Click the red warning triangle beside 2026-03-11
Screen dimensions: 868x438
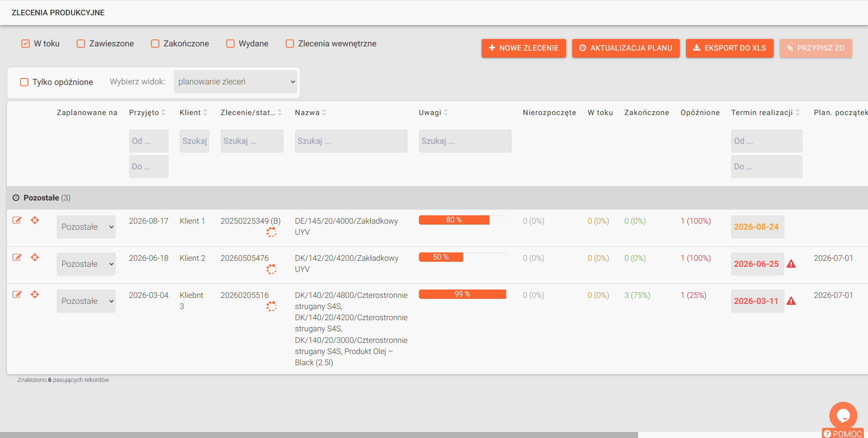click(791, 301)
